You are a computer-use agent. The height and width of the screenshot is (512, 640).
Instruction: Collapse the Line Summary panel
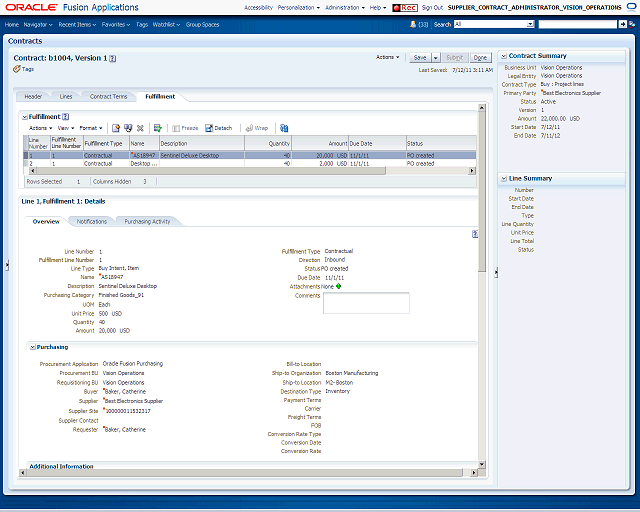(x=504, y=178)
